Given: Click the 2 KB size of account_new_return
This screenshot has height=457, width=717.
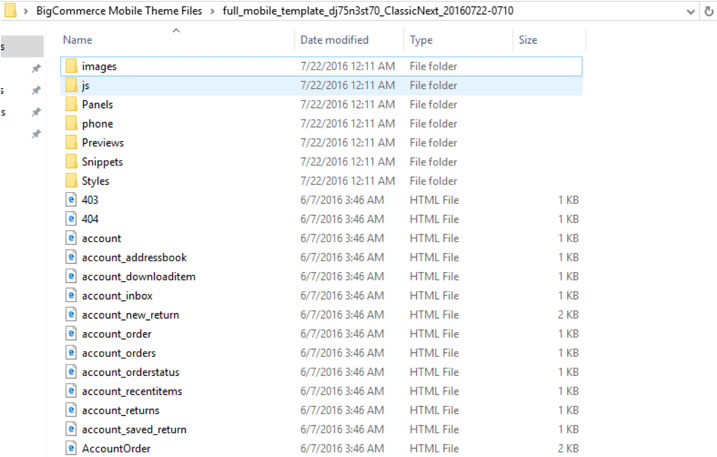Looking at the screenshot, I should click(568, 315).
